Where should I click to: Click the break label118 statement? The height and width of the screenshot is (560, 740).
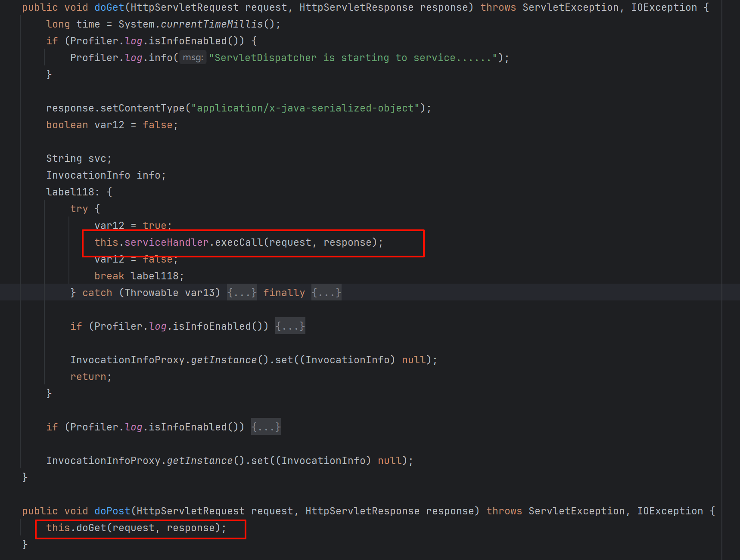(139, 276)
